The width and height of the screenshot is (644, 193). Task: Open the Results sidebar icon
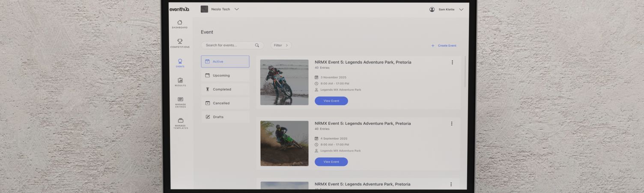coord(180,80)
